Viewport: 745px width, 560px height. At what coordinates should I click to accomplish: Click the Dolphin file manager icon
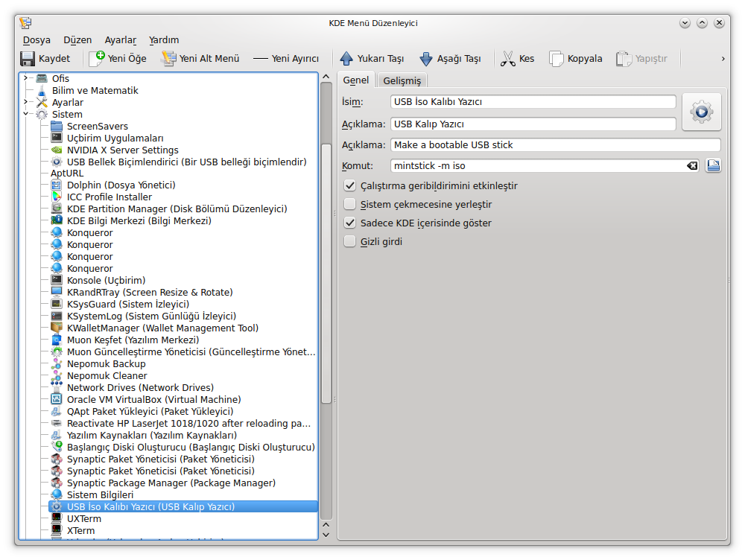[x=57, y=185]
